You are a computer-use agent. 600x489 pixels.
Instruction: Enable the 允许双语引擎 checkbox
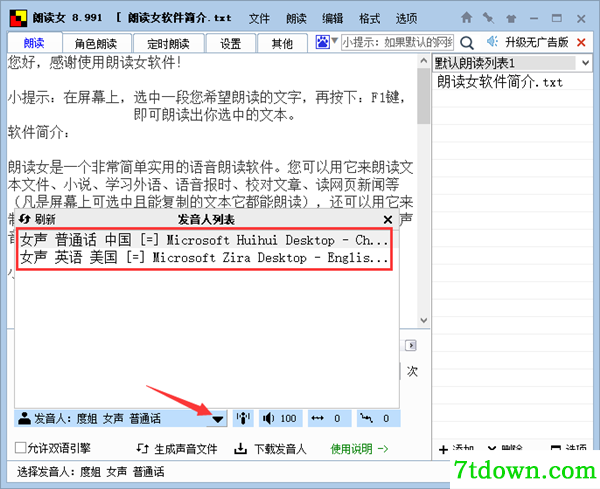pyautogui.click(x=20, y=448)
